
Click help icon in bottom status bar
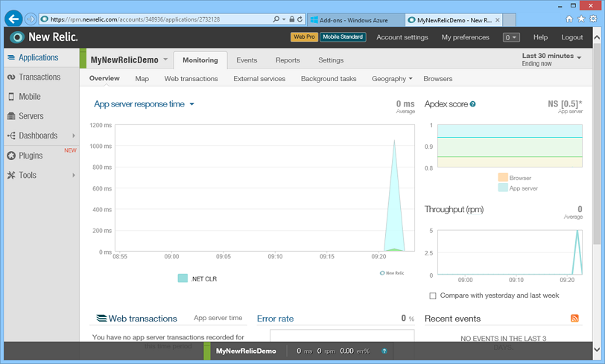pyautogui.click(x=384, y=351)
